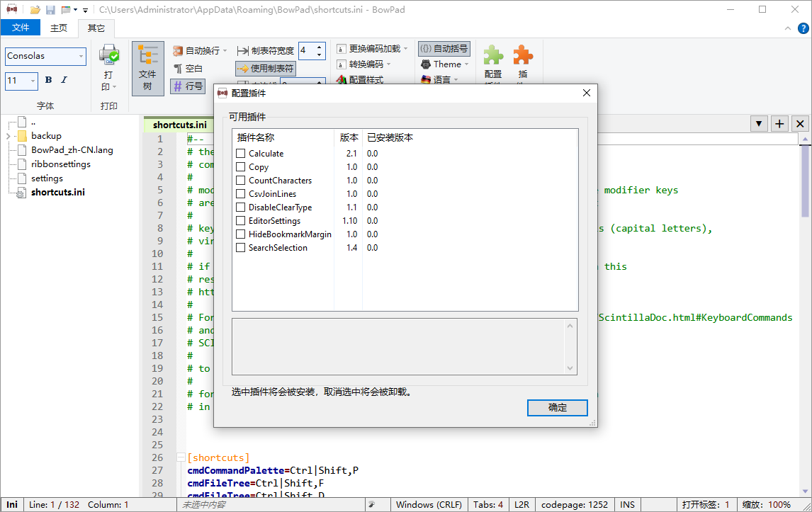Switch to the 主页 ribbon tab
The height and width of the screenshot is (512, 812).
coord(59,28)
